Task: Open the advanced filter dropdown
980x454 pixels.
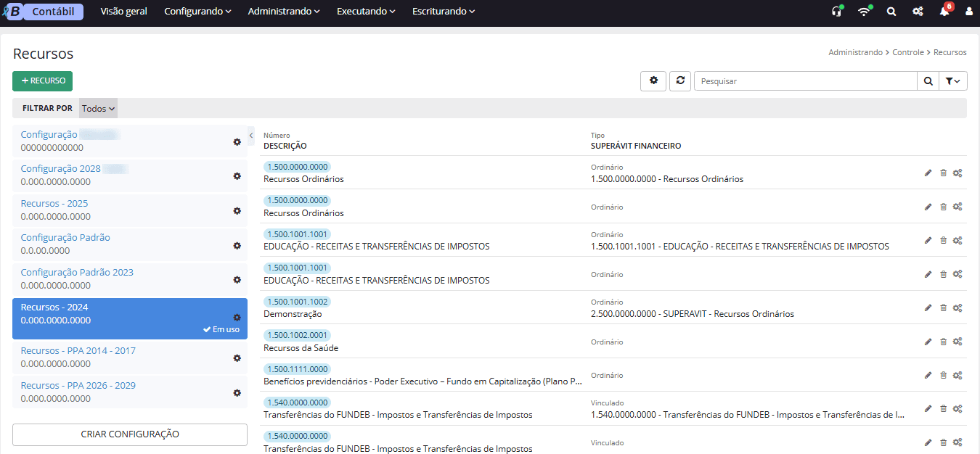Action: click(x=952, y=81)
